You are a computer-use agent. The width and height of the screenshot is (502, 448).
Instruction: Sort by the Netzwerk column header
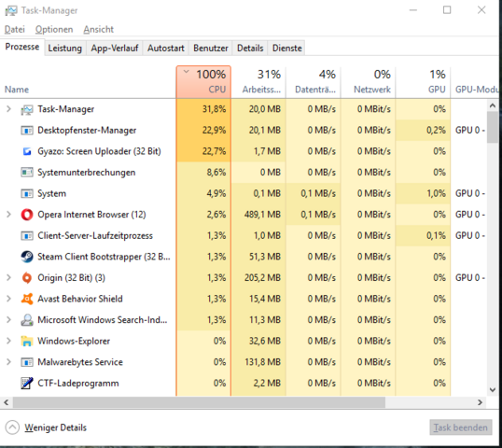[x=369, y=82]
